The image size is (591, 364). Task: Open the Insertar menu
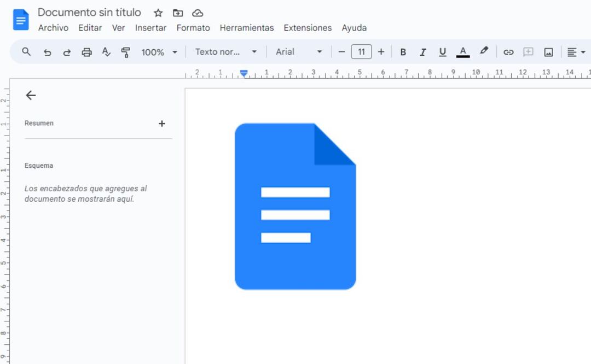click(150, 28)
